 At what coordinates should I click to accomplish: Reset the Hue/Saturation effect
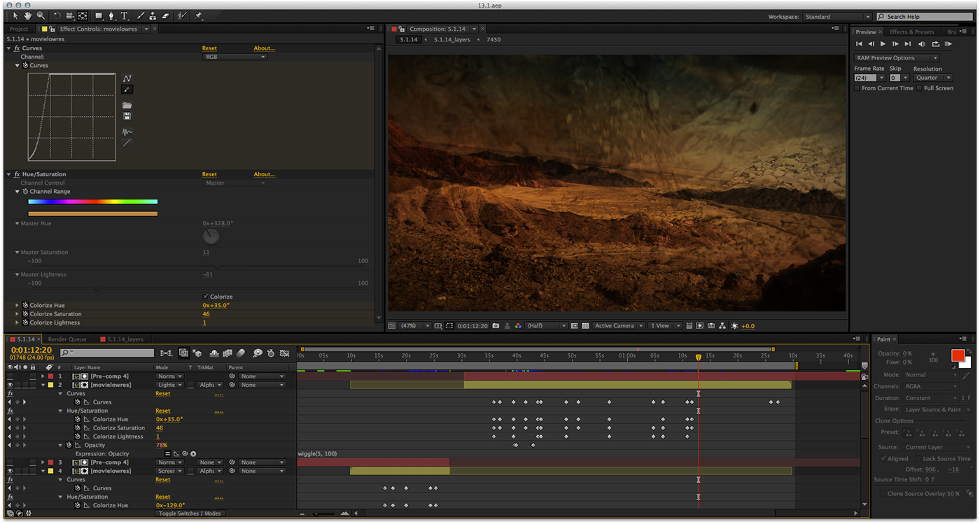click(209, 174)
